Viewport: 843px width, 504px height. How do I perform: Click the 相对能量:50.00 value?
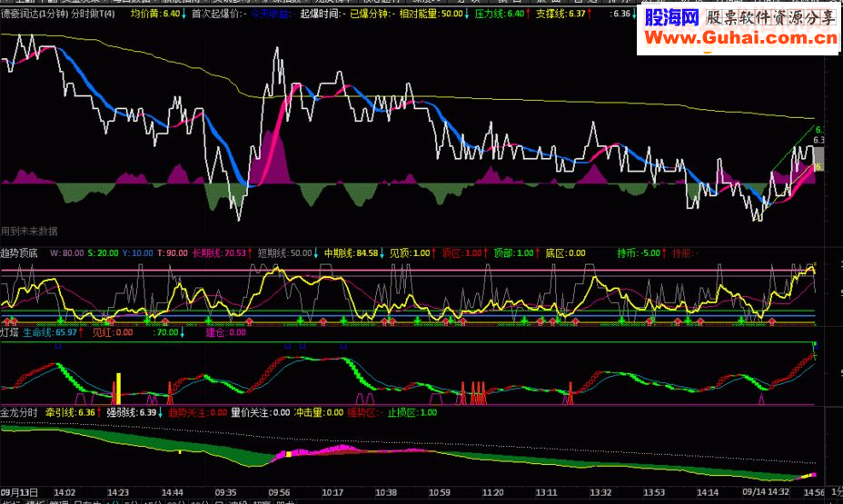coord(431,14)
